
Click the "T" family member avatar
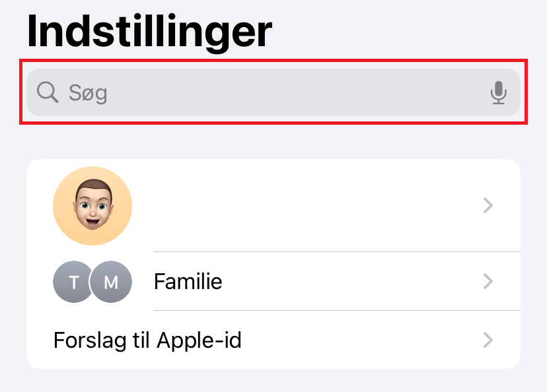click(72, 282)
